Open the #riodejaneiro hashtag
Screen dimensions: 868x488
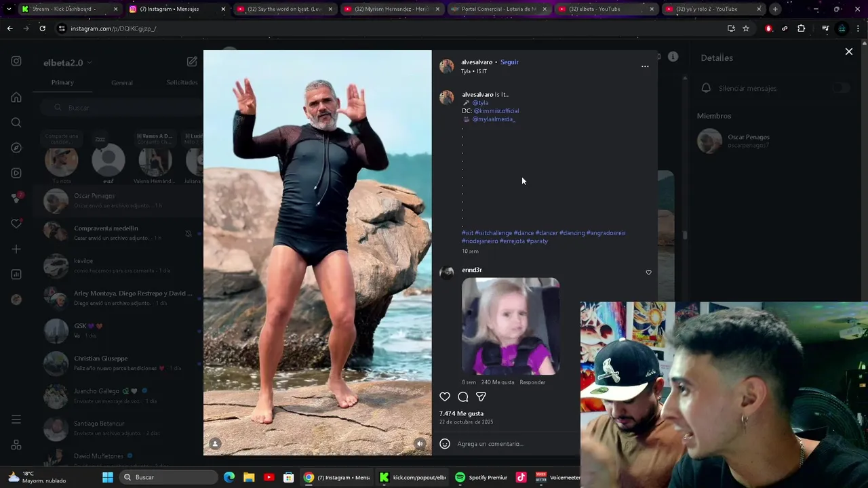click(480, 241)
